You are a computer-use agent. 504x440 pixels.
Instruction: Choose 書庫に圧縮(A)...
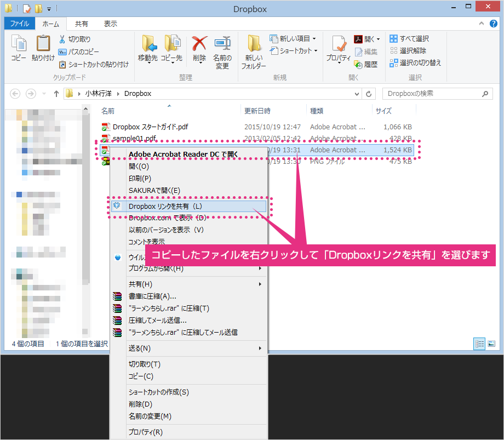[188, 296]
